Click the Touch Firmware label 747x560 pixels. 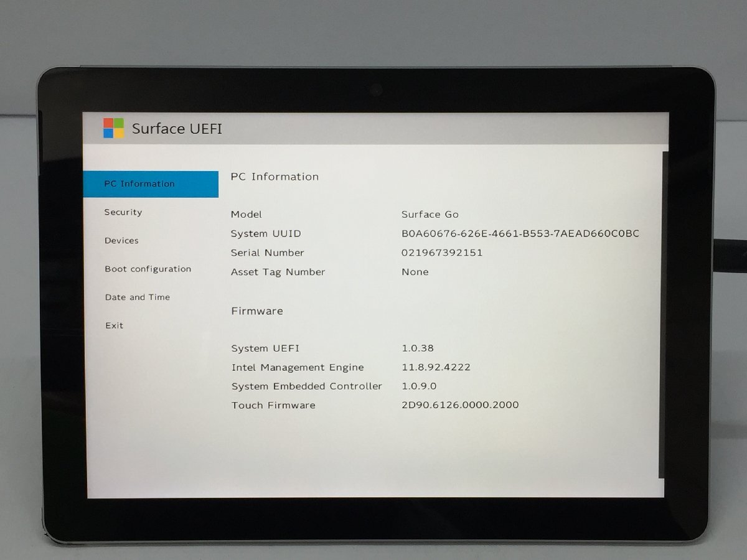[x=273, y=405]
